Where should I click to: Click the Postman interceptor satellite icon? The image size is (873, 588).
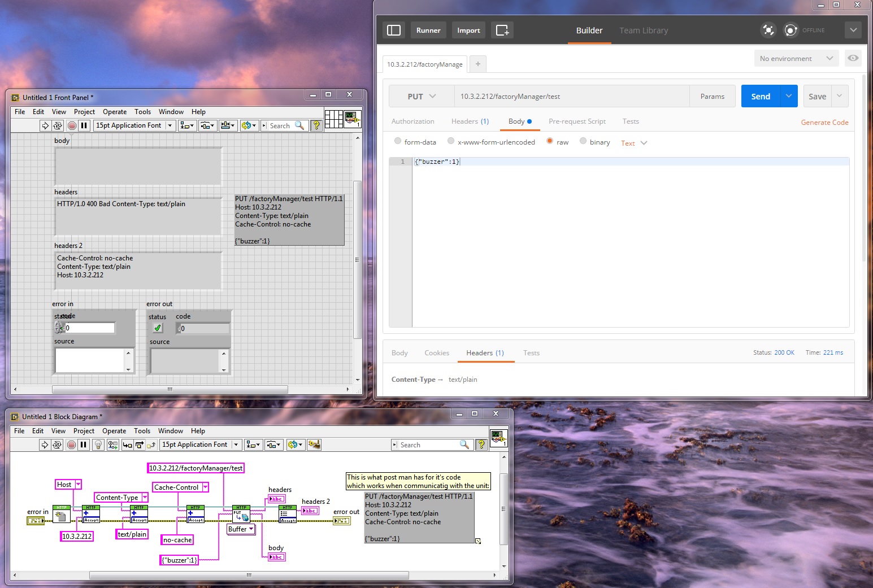tap(768, 30)
